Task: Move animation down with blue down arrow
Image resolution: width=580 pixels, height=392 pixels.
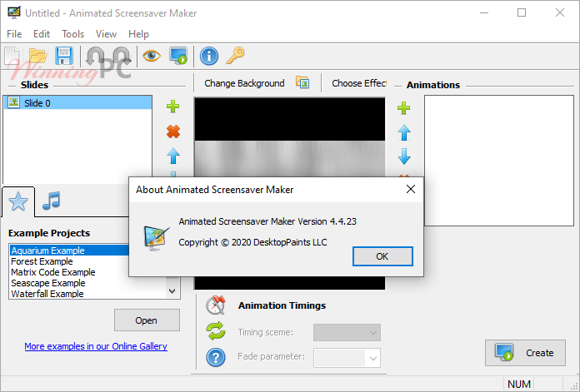Action: 404,156
